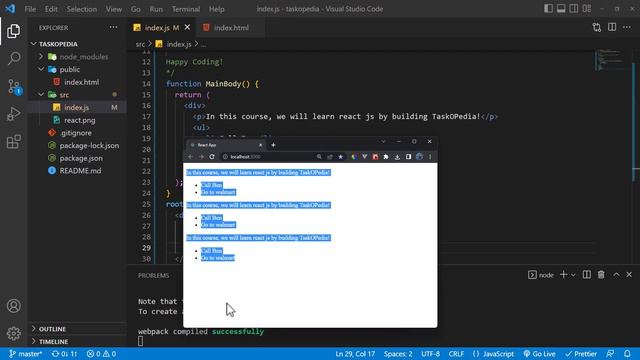This screenshot has height=360, width=640.
Task: Toggle the bottom panel layout icon
Action: [561, 9]
